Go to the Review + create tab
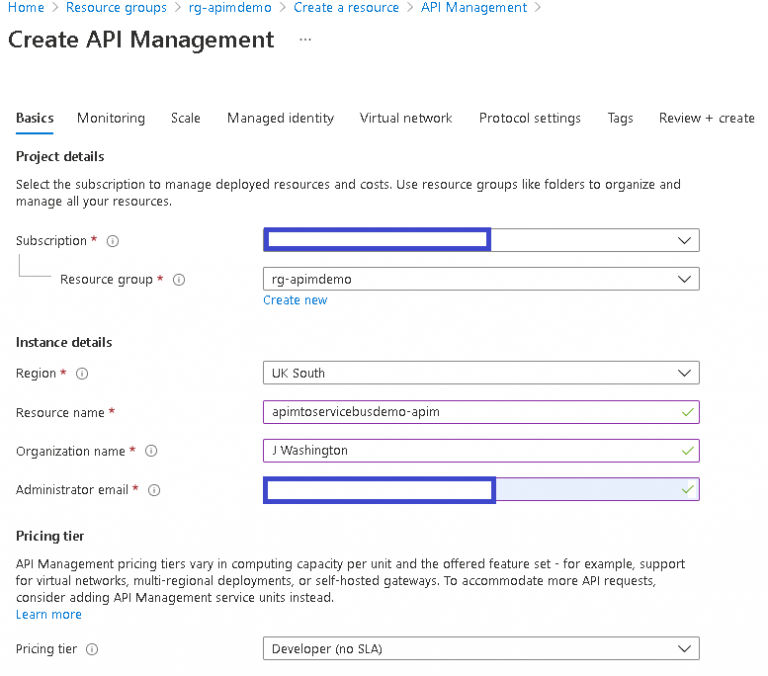Screen dimensions: 768x676 [x=706, y=118]
